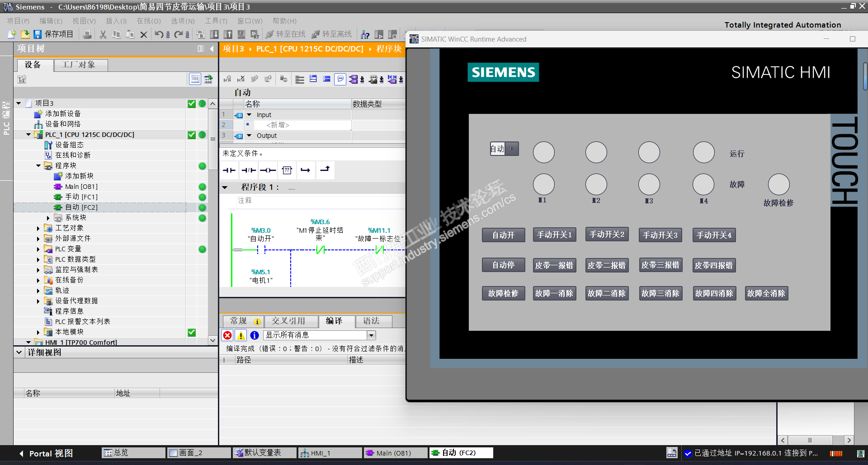Expand the 系统块 folder
This screenshot has width=868, height=465.
tap(48, 218)
